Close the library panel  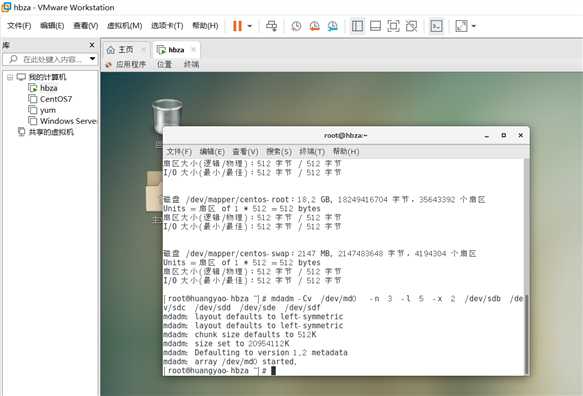click(92, 45)
